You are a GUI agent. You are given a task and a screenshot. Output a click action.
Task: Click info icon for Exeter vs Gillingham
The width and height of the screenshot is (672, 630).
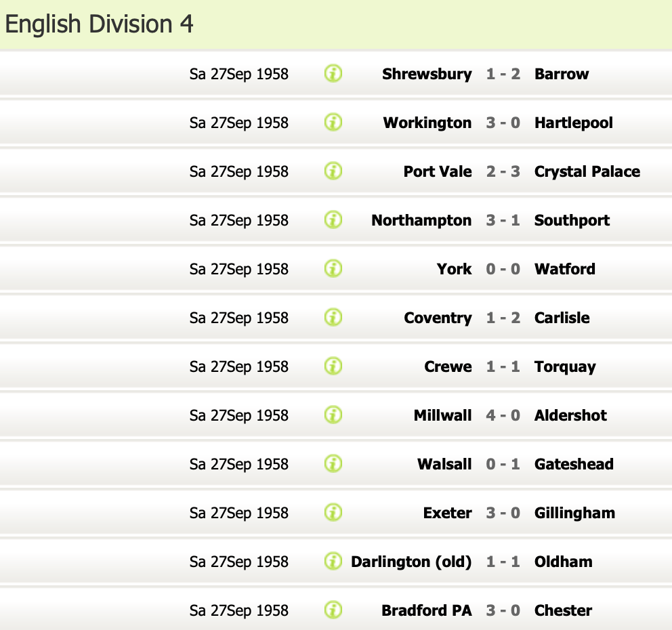click(333, 513)
